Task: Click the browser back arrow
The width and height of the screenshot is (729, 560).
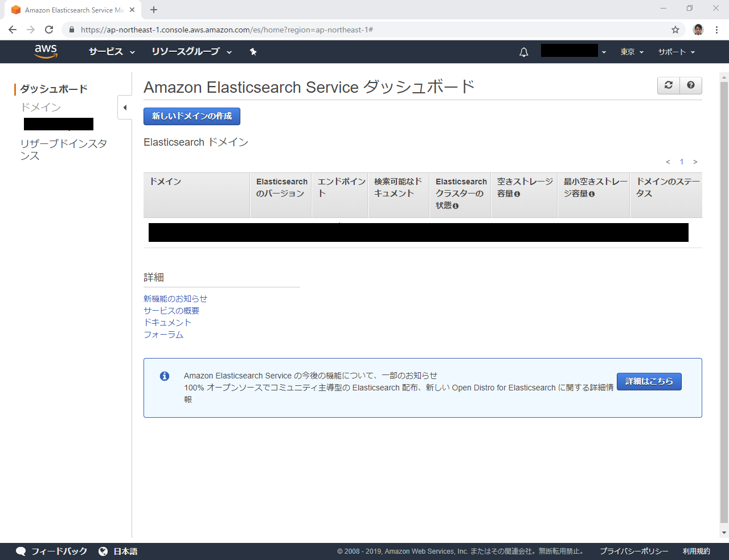Action: coord(13,30)
